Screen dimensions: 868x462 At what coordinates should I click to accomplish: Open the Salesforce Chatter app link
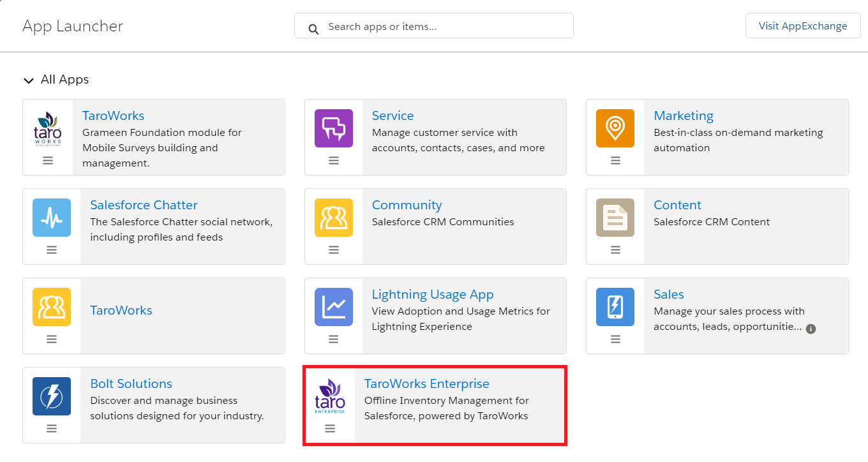(144, 205)
